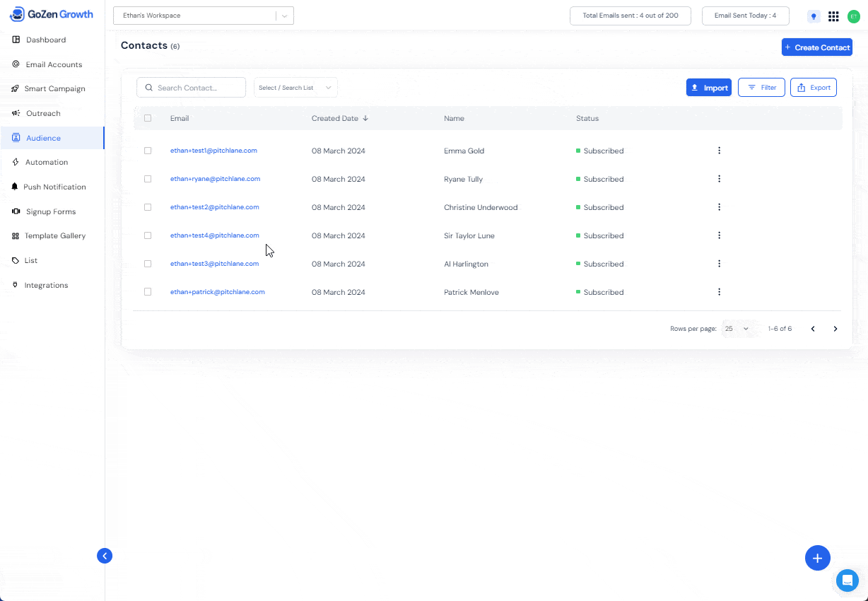Open the Select / Search List dropdown
Image resolution: width=868 pixels, height=601 pixels.
coord(295,88)
